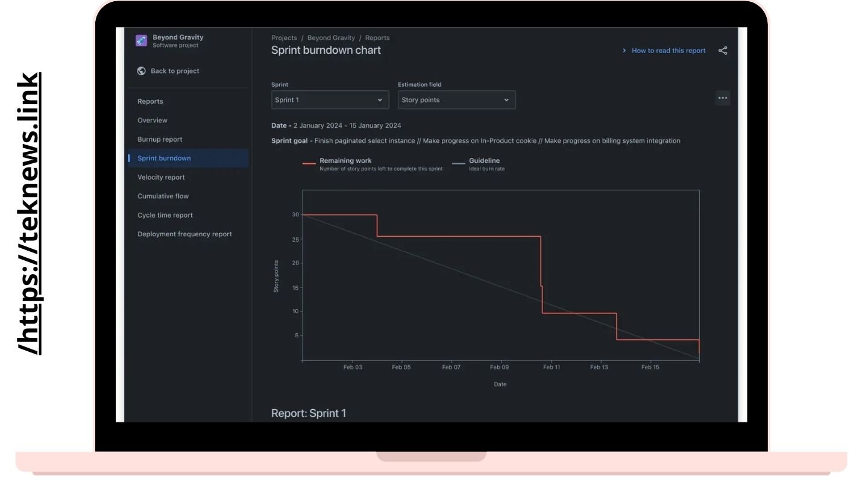Click the Beyond Gravity project avatar icon
The width and height of the screenshot is (868, 488).
141,40
